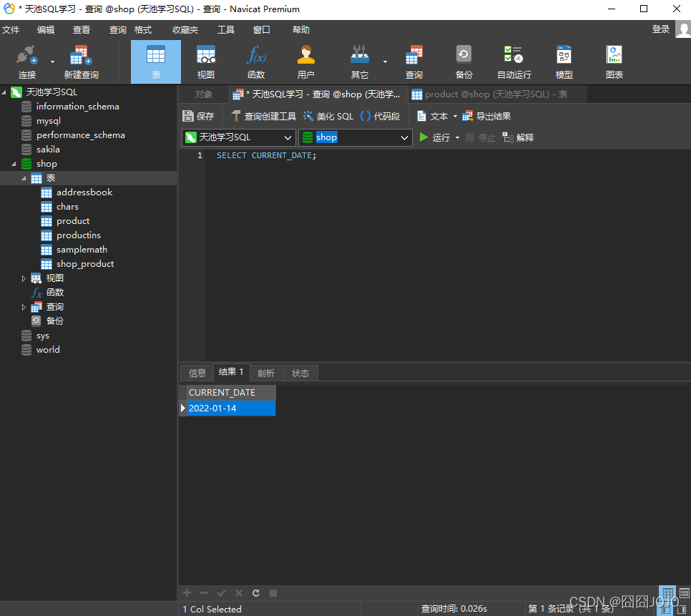Open the Query Builder (查询创建工具)
This screenshot has height=616, width=691.
264,116
